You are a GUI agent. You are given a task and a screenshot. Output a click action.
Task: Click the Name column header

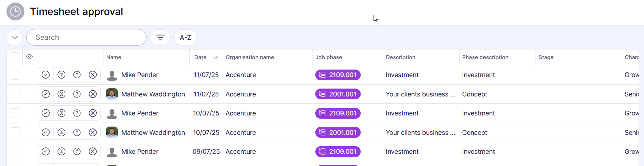[114, 57]
